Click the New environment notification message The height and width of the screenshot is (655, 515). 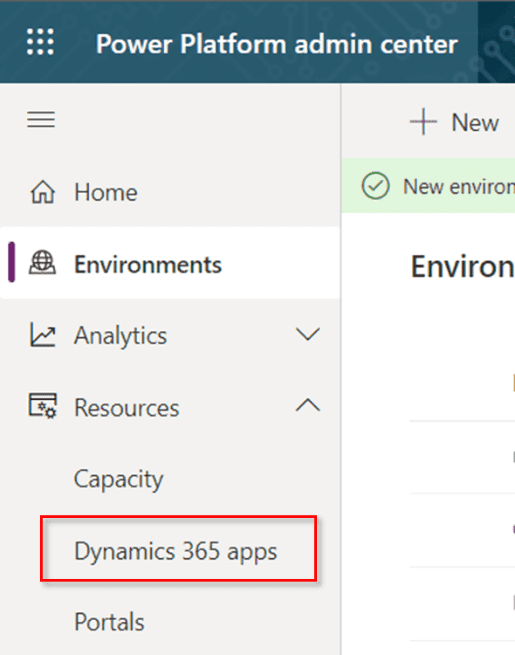pos(459,186)
